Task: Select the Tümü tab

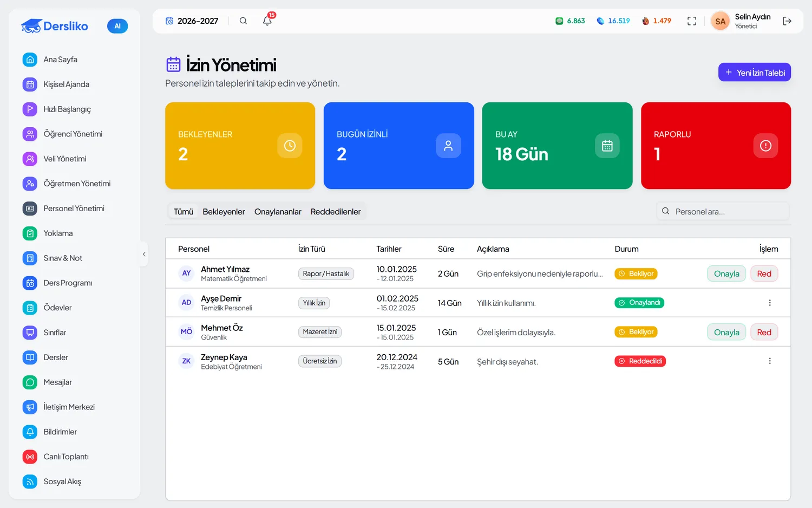Action: tap(184, 212)
